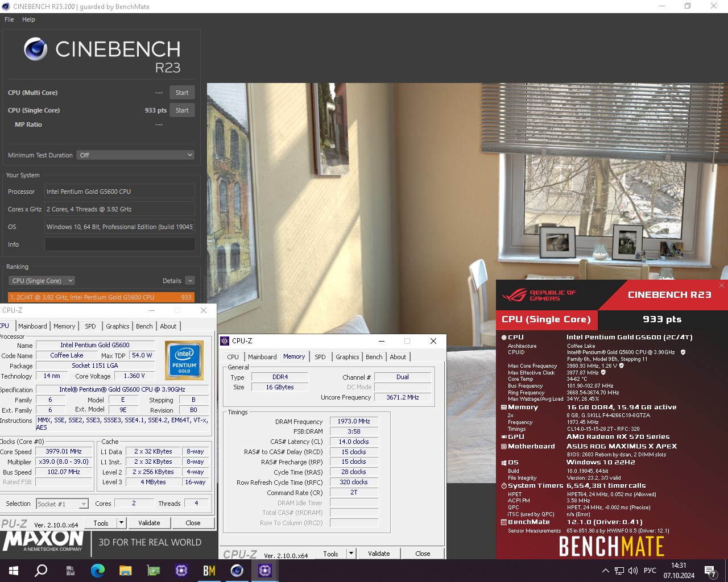This screenshot has height=582, width=728.
Task: Click the 933 pts score in BenchMate
Action: tap(662, 319)
